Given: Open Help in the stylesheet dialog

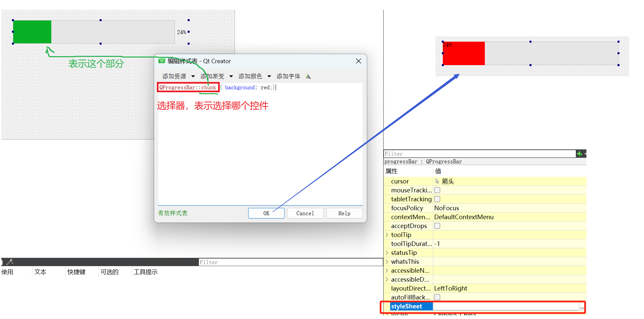Looking at the screenshot, I should tap(344, 213).
